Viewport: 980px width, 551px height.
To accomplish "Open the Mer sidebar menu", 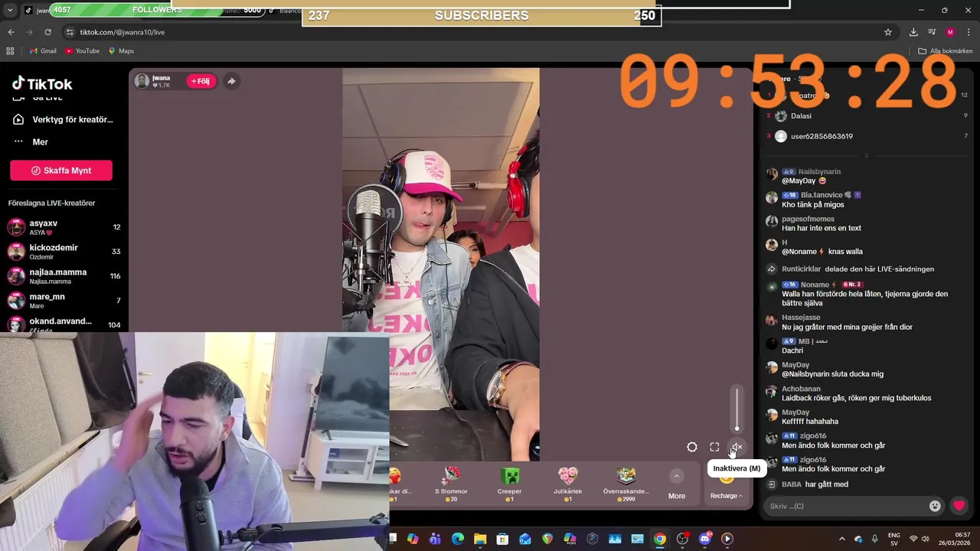I will point(31,142).
